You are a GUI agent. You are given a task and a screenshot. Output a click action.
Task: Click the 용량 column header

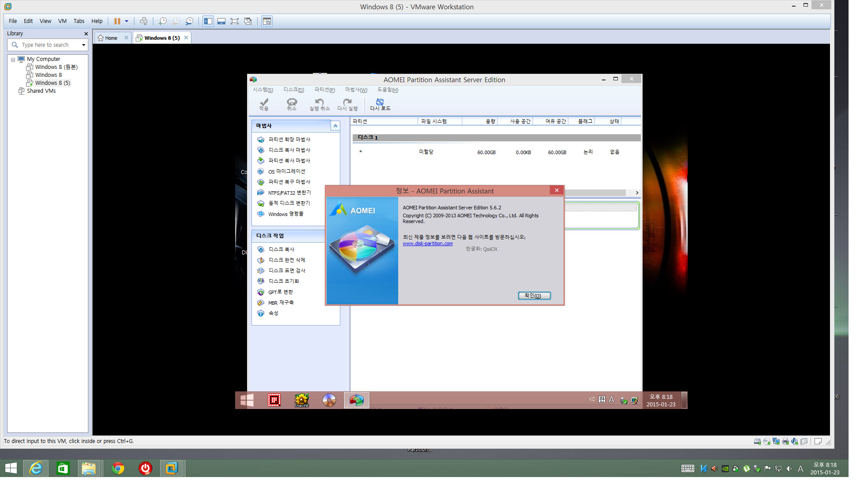pos(480,121)
